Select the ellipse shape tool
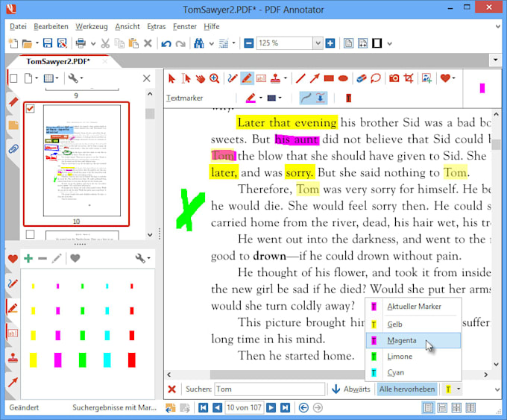 343,78
